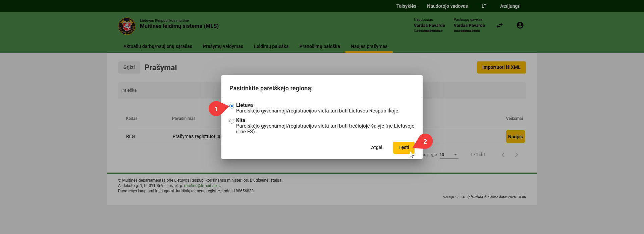Click the Prašymai page heading
Viewport: 644px width, 234px height.
point(161,67)
